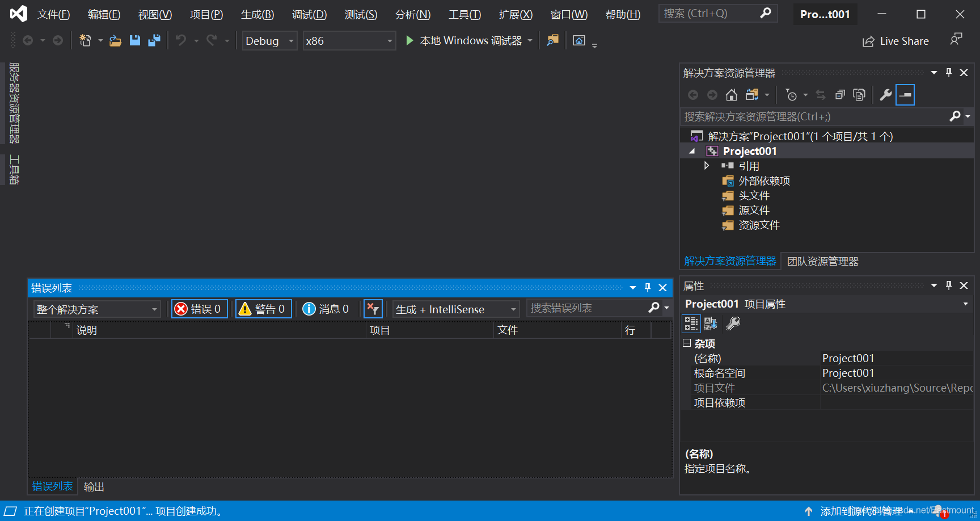Click the window layout icon in toolbar

tap(578, 40)
